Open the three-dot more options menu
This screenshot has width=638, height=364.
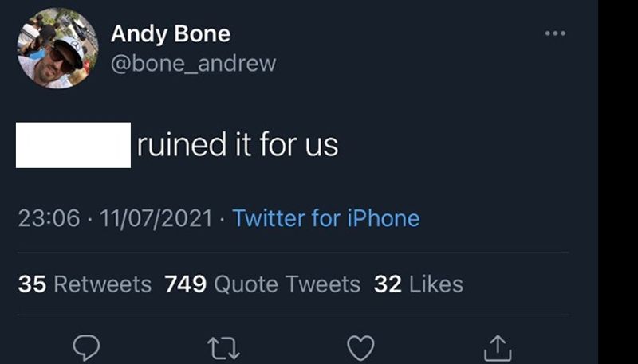click(554, 33)
